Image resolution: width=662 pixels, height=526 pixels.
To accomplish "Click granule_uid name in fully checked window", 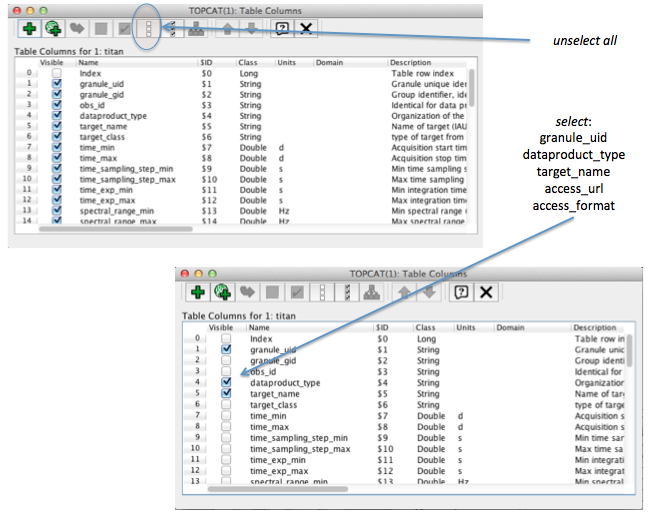I will [101, 84].
